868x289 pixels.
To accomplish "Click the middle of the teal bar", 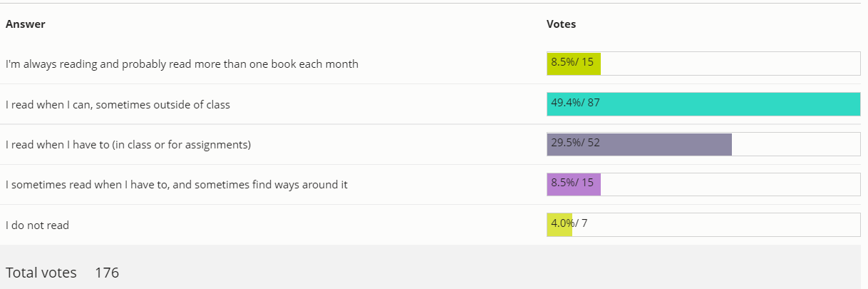I will (703, 104).
